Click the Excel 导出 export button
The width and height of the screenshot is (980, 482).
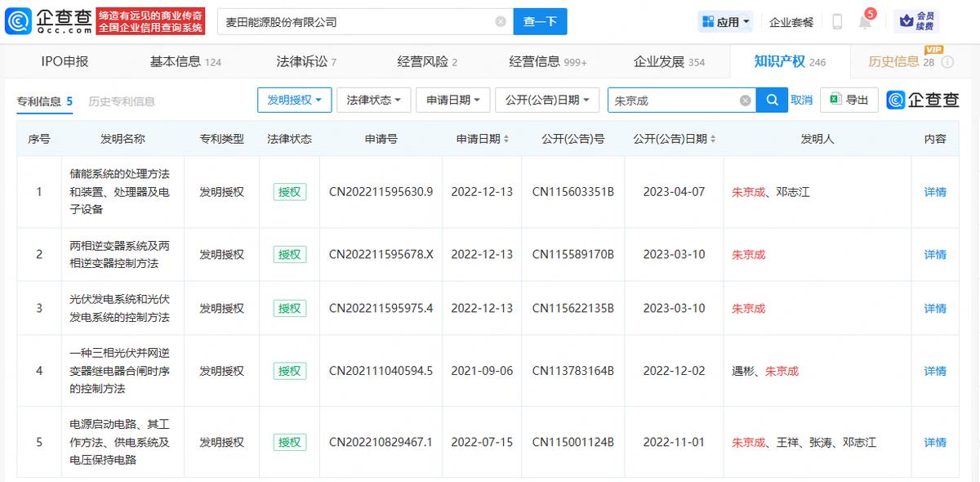849,100
